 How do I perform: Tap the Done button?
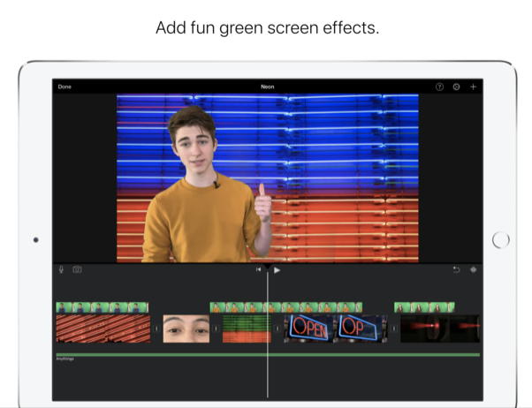coord(65,87)
